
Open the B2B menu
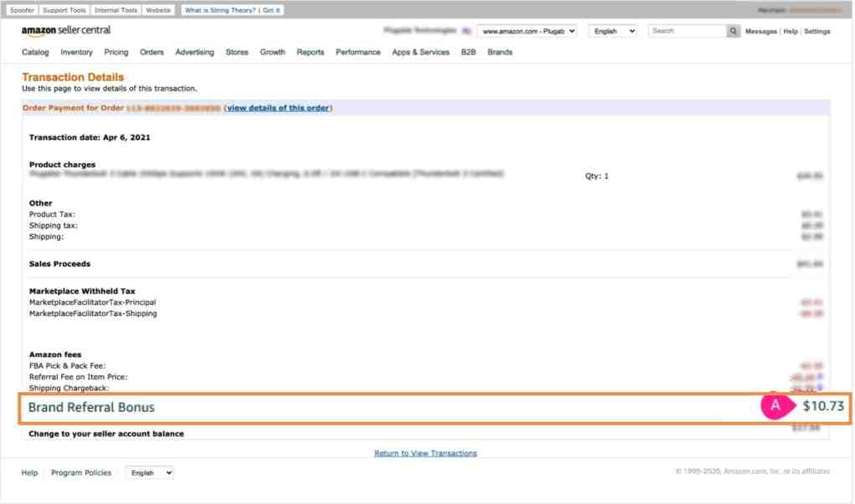pos(468,53)
